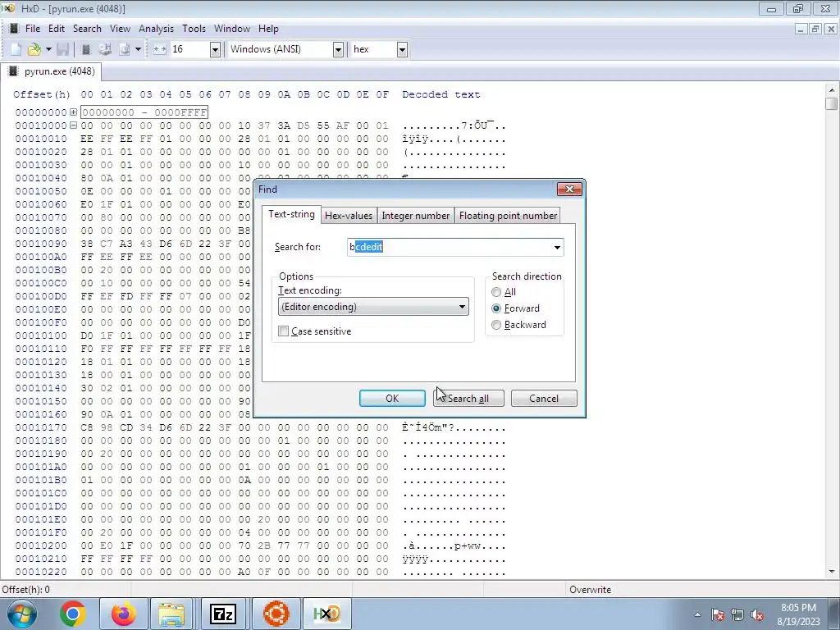Open Windows Explorer from taskbar
The width and height of the screenshot is (840, 630).
click(171, 614)
